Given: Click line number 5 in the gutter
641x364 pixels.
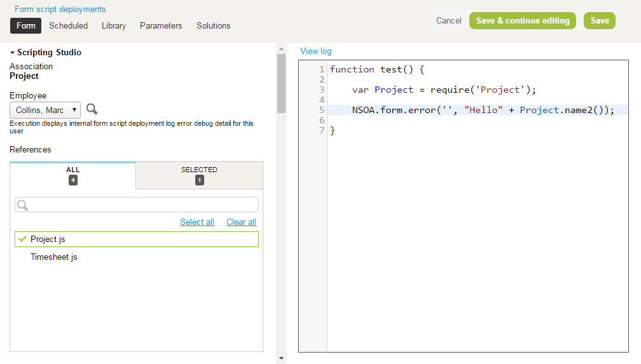Looking at the screenshot, I should (322, 111).
